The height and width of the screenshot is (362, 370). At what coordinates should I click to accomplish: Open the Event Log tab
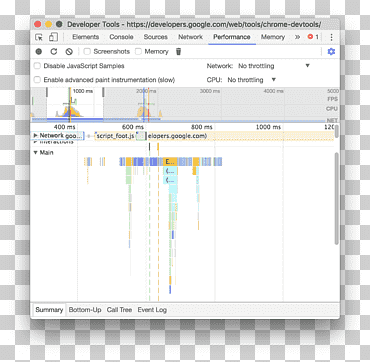pyautogui.click(x=152, y=310)
